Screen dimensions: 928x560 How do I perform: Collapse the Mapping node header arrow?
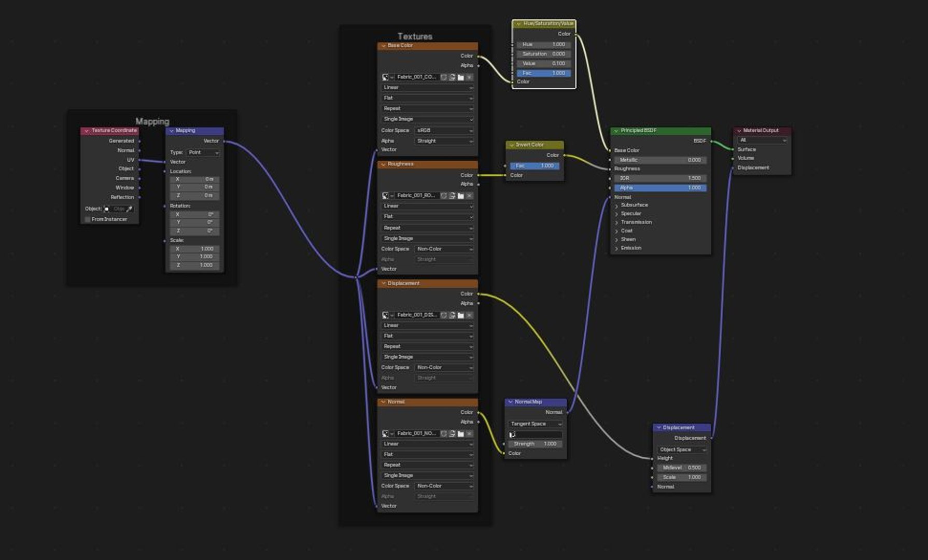pyautogui.click(x=172, y=131)
